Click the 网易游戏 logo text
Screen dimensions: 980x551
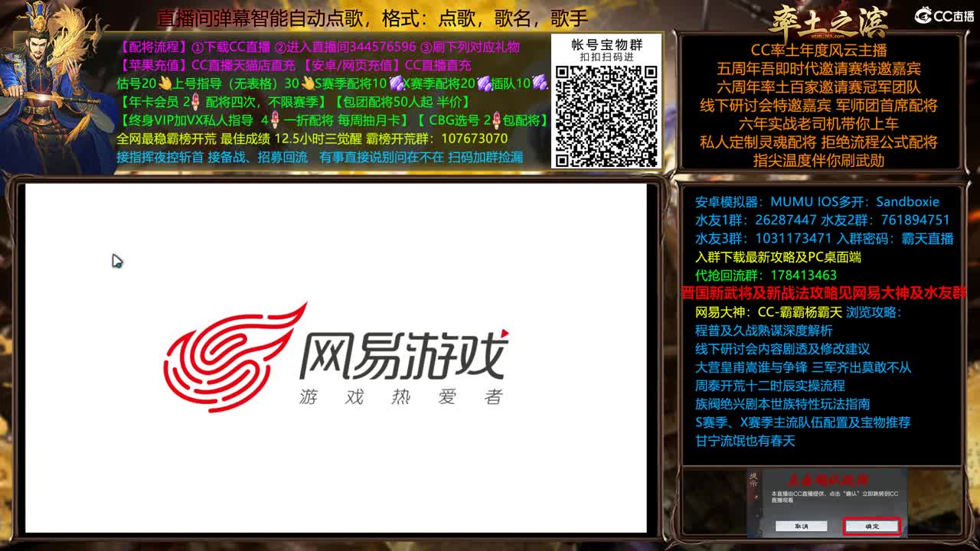point(403,354)
